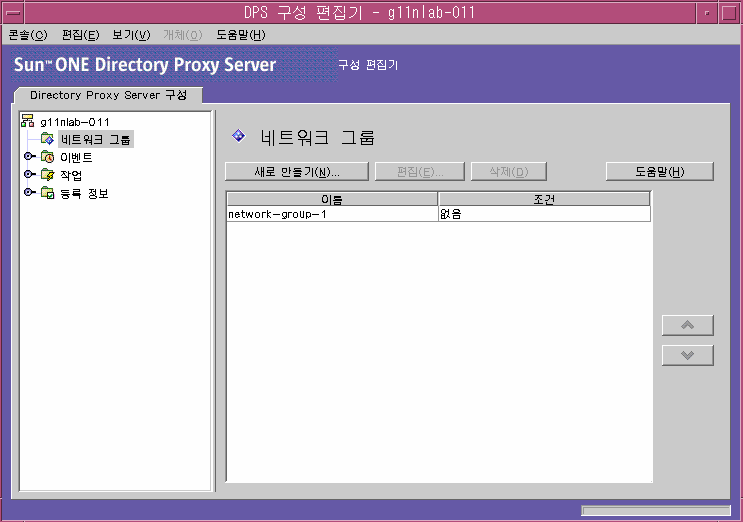Select 등록 정보 tree item label
Viewport: 743px width, 522px height.
84,193
